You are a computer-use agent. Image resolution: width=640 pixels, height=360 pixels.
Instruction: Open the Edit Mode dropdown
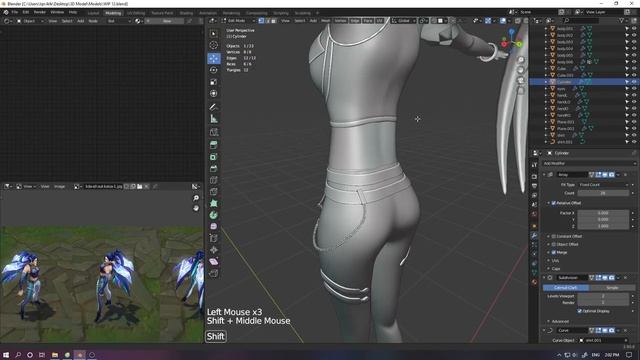(238, 20)
